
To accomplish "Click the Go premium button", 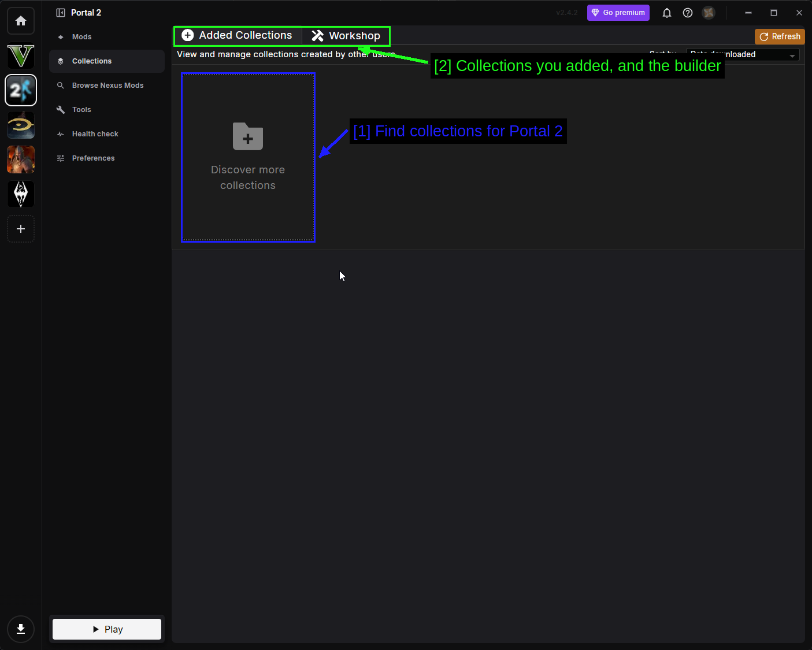I will (618, 13).
